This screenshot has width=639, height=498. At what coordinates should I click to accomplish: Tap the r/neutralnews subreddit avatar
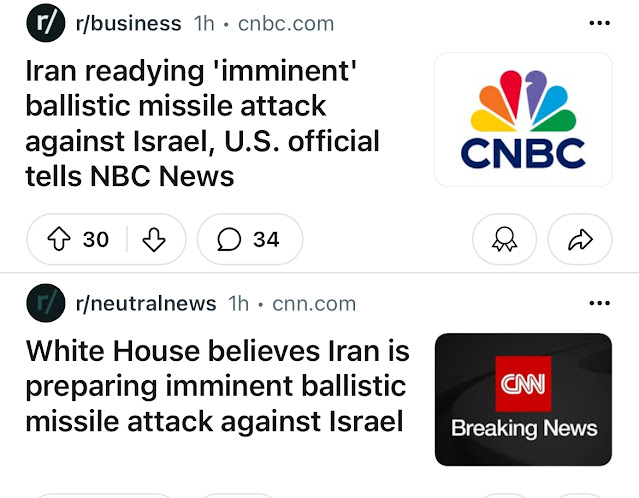pos(44,302)
